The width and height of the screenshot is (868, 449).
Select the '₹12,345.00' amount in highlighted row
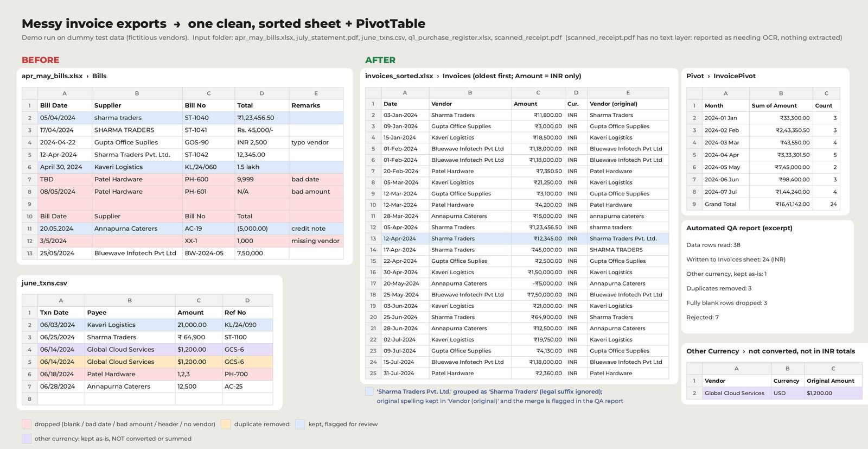(538, 238)
